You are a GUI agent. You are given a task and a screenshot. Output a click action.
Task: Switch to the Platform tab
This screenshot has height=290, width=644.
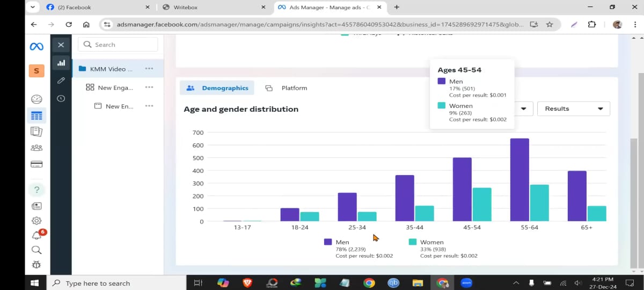288,88
